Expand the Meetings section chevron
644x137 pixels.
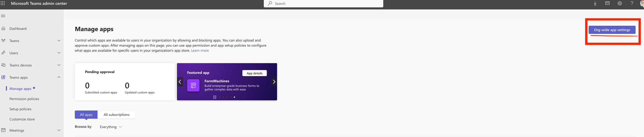coord(59,130)
